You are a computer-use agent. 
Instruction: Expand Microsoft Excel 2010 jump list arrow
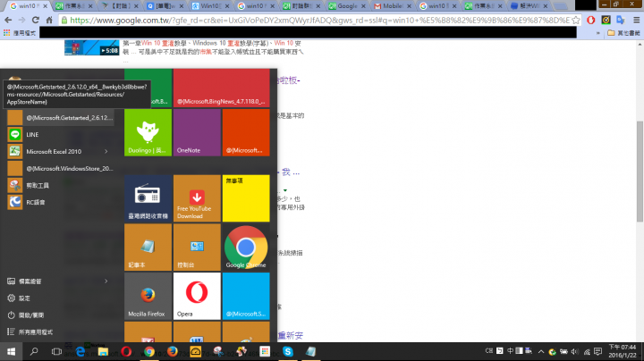[106, 151]
